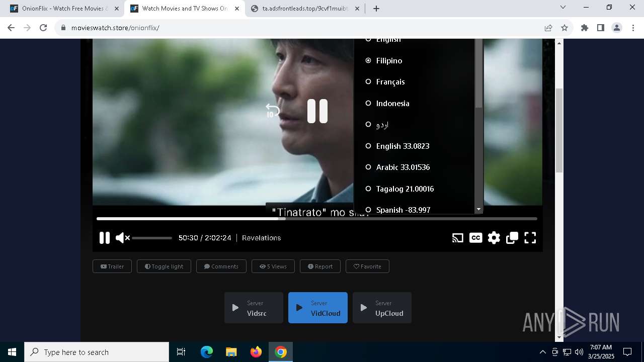This screenshot has height=362, width=644.
Task: Toggle Chrome side panel icon
Action: click(x=601, y=28)
